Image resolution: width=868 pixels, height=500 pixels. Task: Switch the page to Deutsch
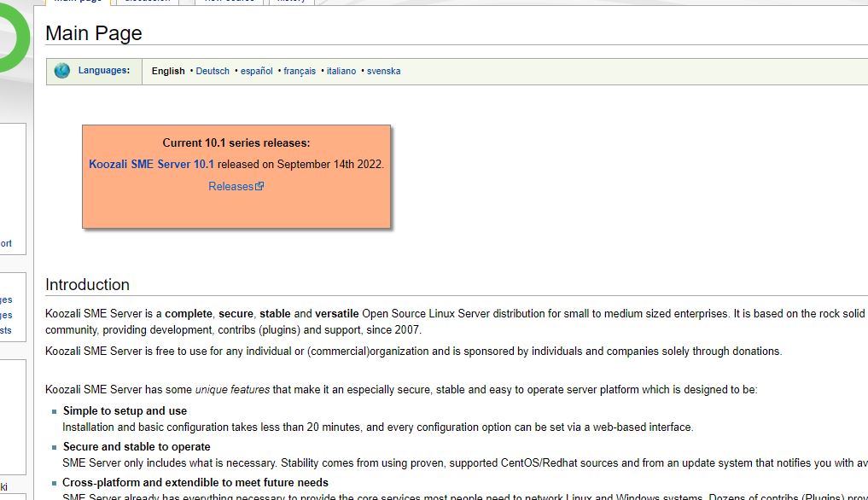[213, 71]
